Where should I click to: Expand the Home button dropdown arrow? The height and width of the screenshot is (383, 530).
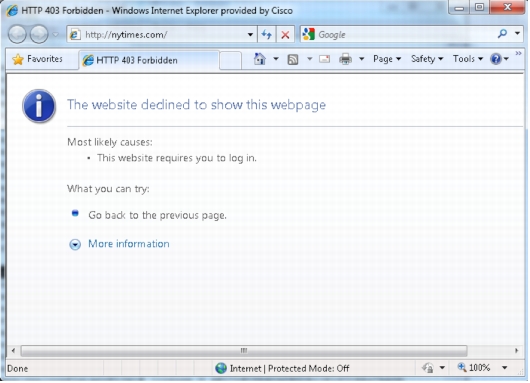tap(276, 59)
